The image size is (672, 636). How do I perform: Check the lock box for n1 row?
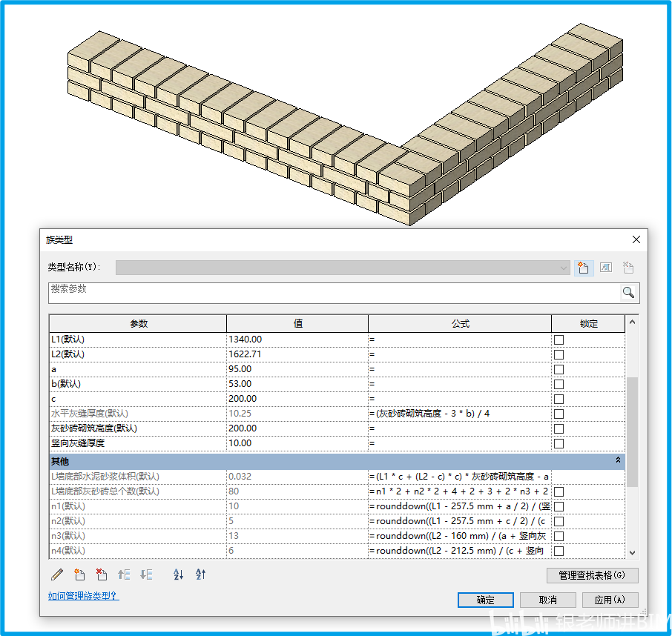coord(559,506)
